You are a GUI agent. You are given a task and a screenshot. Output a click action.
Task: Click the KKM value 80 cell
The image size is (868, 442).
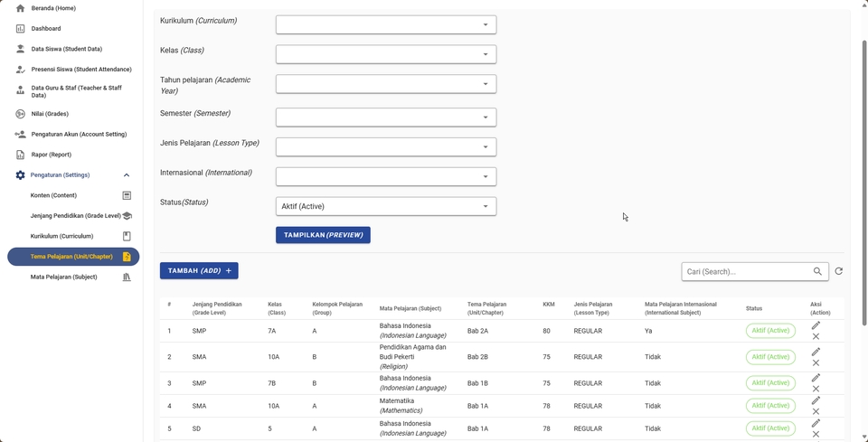(546, 331)
